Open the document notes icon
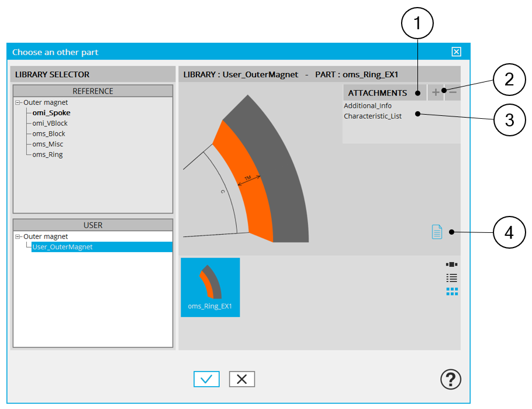This screenshot has width=532, height=409. (x=437, y=232)
